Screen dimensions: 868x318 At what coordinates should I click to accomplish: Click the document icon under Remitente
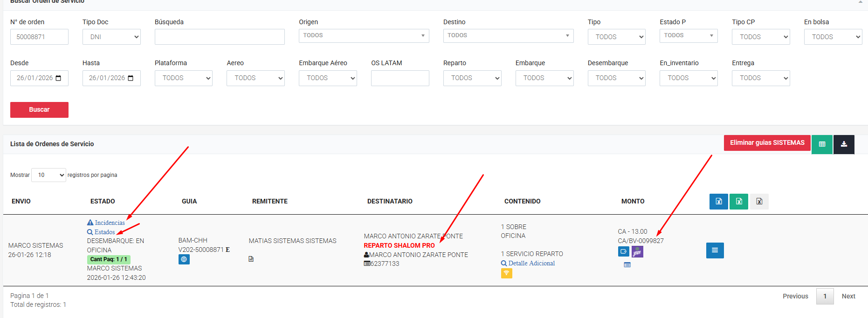pos(251,259)
